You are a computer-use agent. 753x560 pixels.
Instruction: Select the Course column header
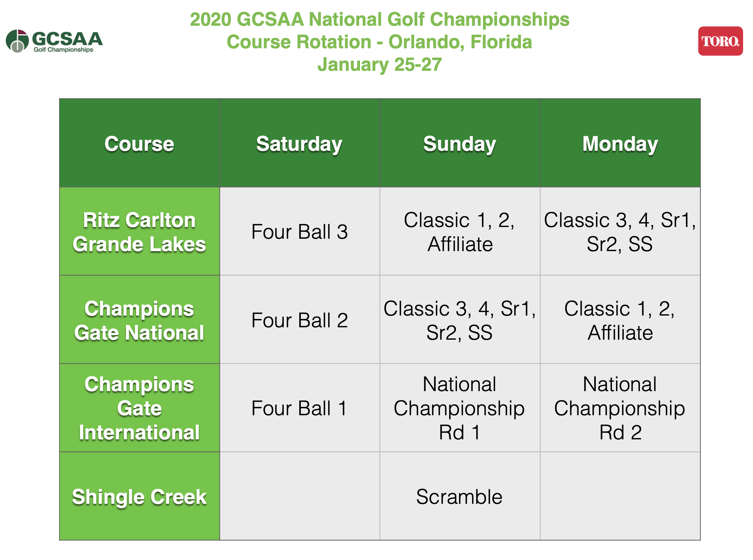[139, 144]
